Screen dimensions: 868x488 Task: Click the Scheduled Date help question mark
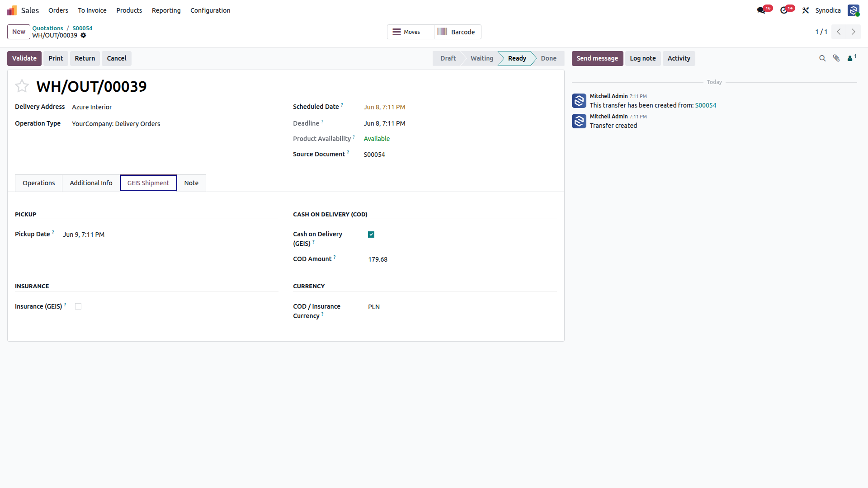[x=342, y=105]
